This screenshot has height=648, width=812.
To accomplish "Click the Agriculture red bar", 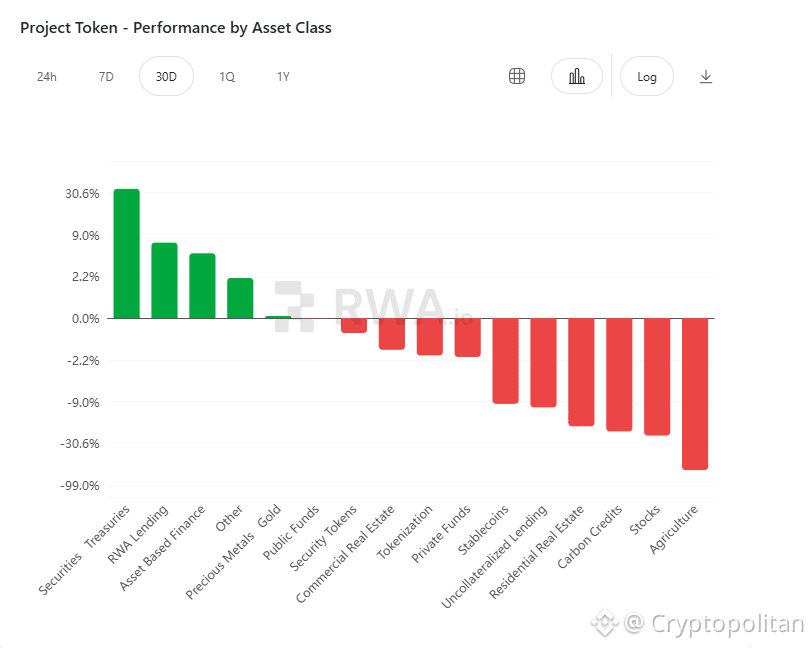I will click(x=694, y=395).
